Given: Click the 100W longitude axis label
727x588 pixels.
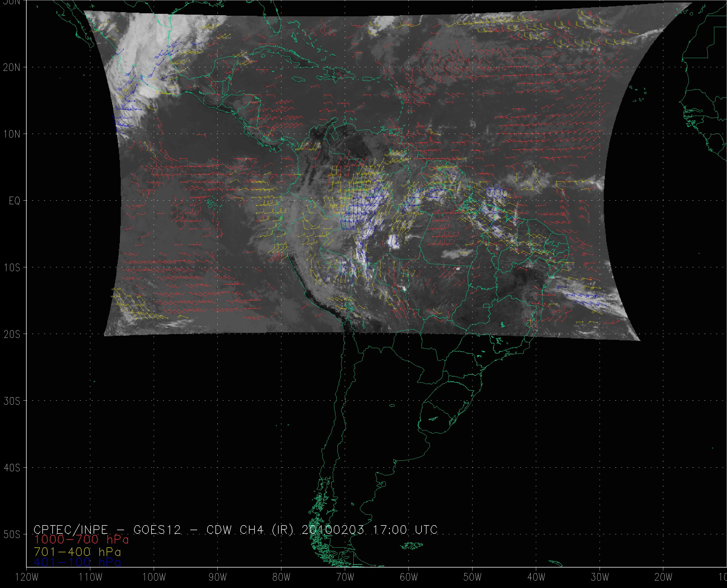Looking at the screenshot, I should click(x=154, y=577).
